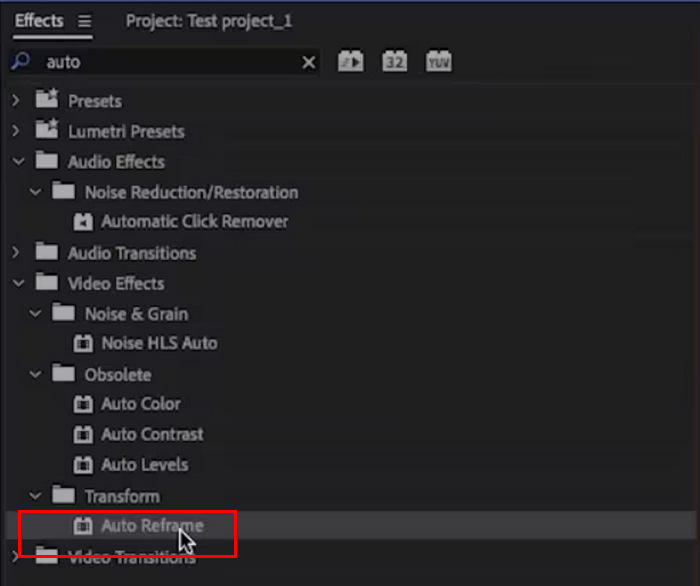Click the Noise HLS Auto effect icon
This screenshot has width=700, height=586.
[83, 344]
